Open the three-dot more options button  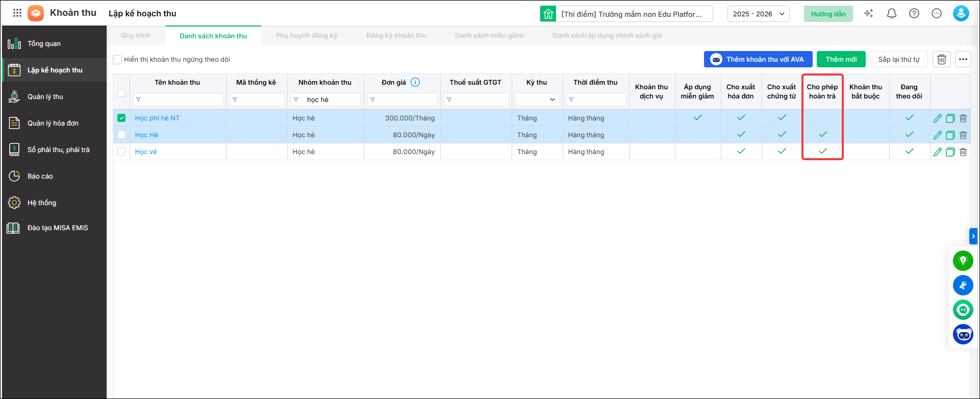click(963, 59)
